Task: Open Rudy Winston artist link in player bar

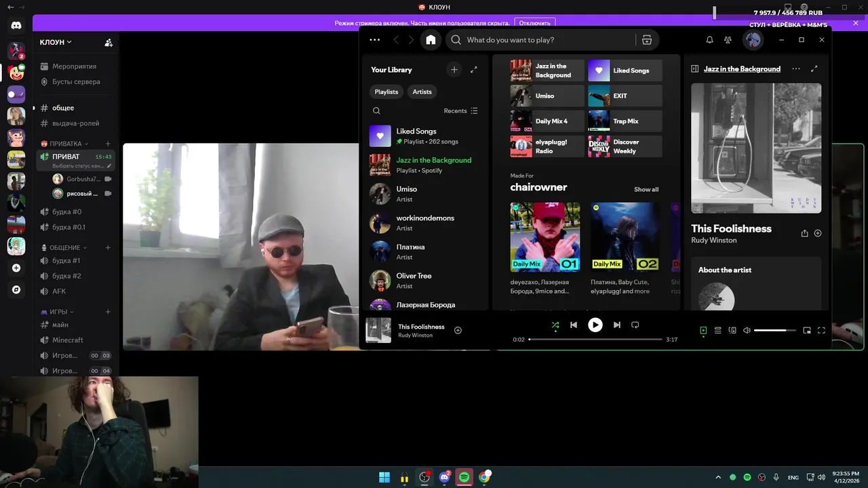Action: (415, 335)
